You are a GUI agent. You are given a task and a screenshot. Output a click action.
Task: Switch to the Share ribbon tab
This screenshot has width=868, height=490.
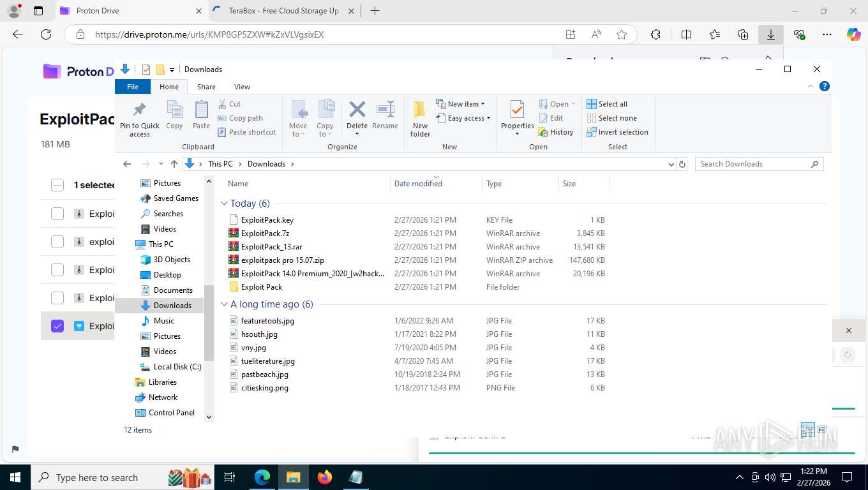coord(206,87)
